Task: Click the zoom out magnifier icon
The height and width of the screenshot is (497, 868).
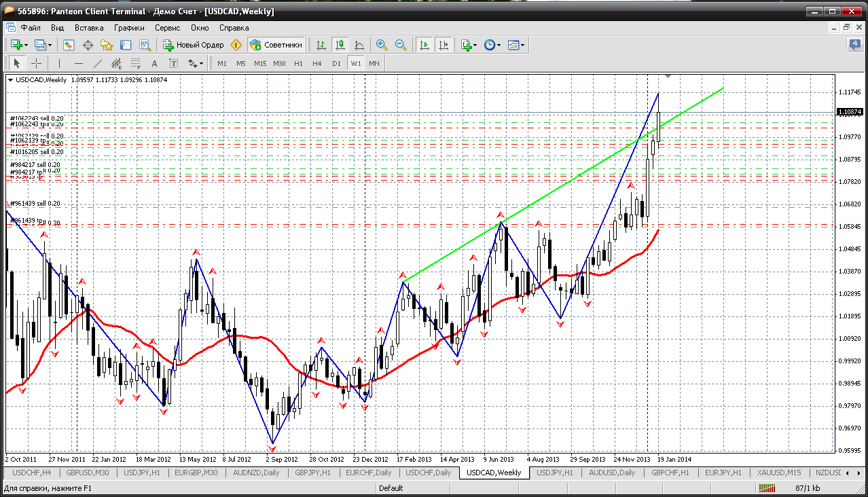Action: tap(401, 45)
